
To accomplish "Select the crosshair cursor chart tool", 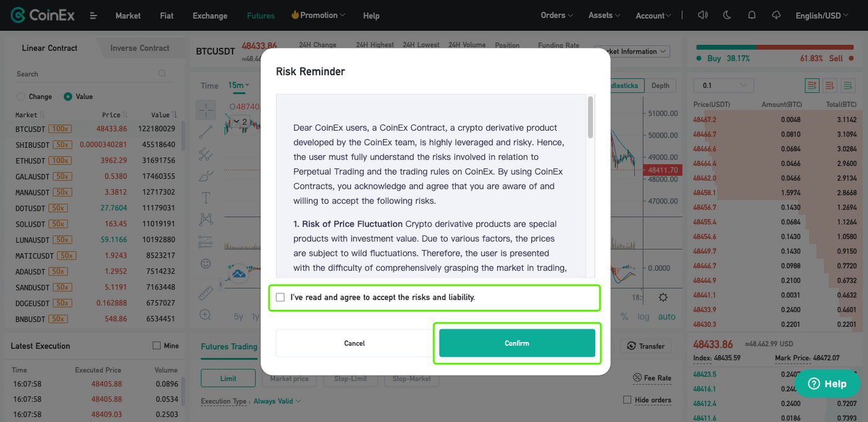I will (206, 110).
